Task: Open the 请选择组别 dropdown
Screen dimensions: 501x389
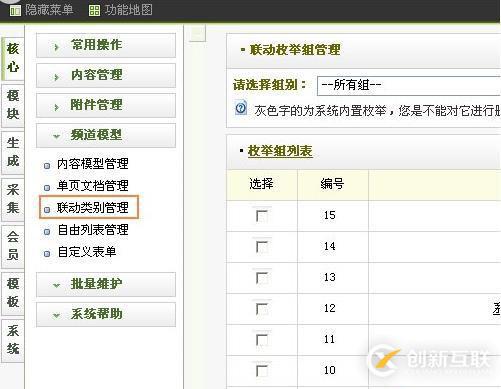Action: coord(409,86)
